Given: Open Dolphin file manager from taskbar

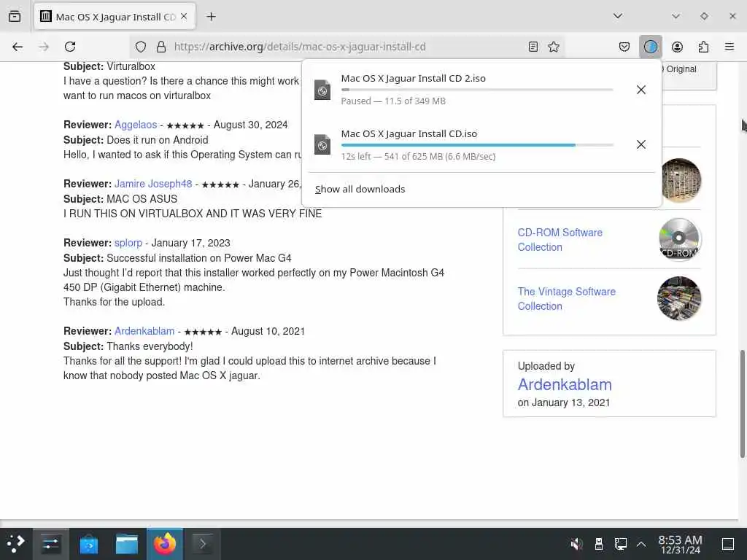Looking at the screenshot, I should (x=127, y=544).
